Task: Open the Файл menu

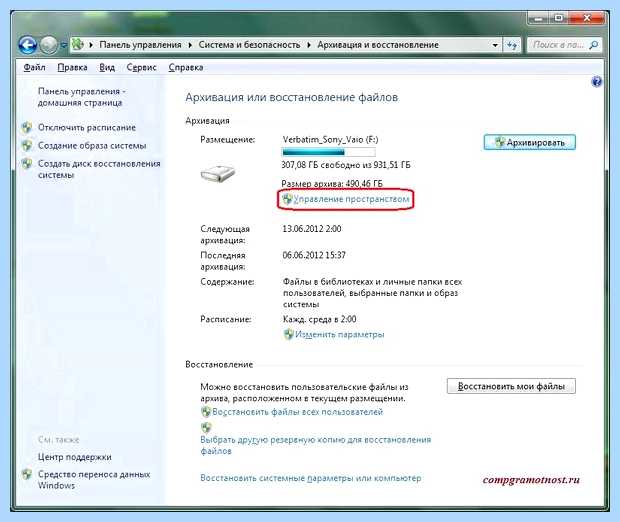Action: [x=34, y=68]
